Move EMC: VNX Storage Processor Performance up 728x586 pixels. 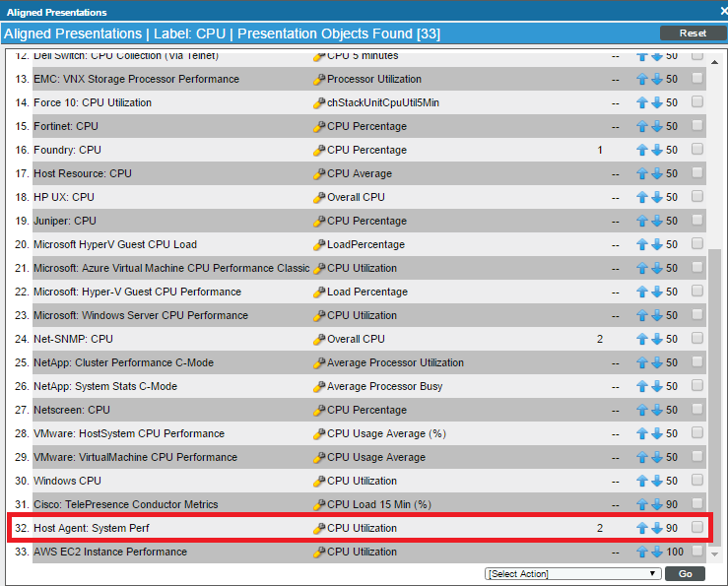tap(641, 79)
